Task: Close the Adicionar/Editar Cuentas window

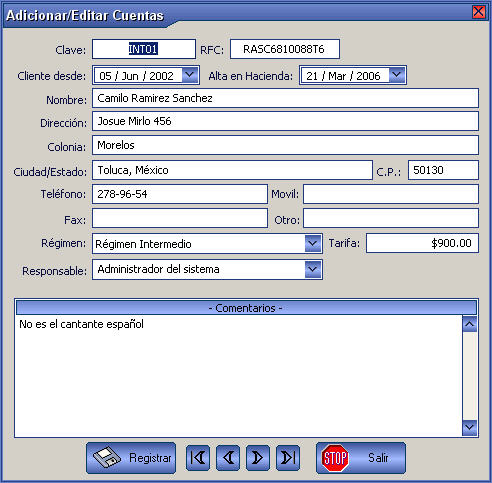Action: [x=479, y=12]
